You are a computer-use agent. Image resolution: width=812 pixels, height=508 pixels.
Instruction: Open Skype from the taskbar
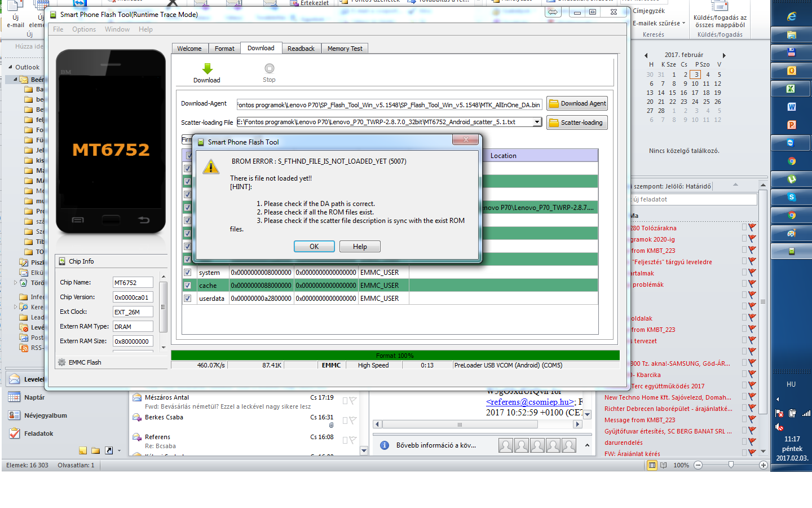(x=792, y=197)
